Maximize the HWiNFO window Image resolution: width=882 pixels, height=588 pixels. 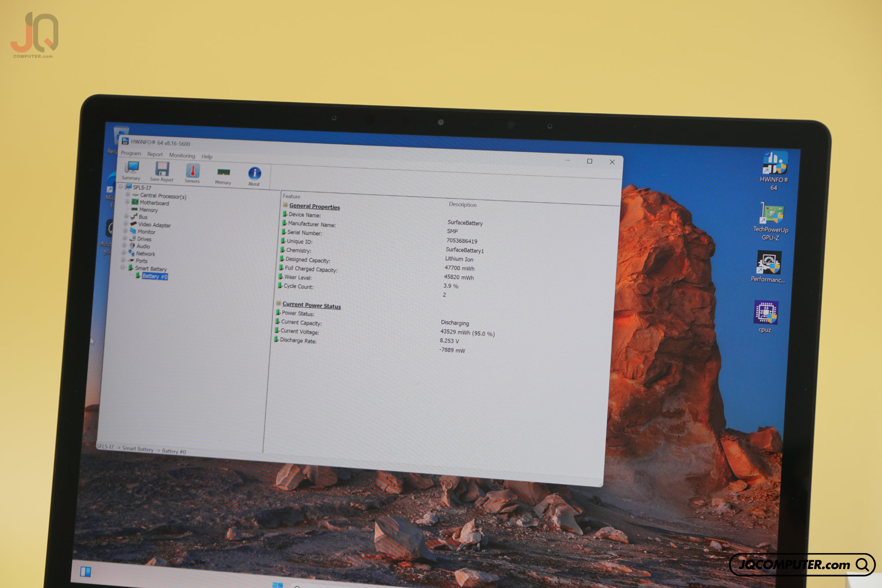590,161
